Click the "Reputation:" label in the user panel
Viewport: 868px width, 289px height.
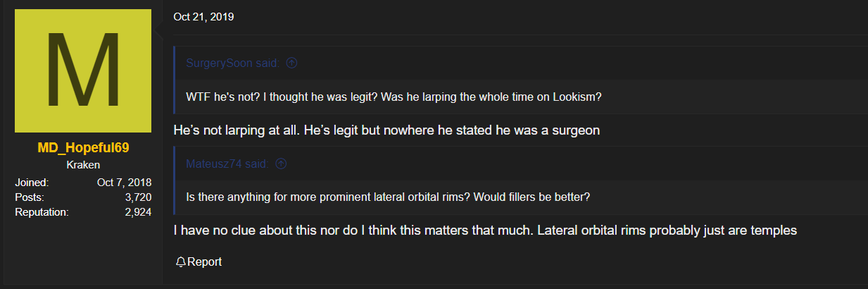42,211
